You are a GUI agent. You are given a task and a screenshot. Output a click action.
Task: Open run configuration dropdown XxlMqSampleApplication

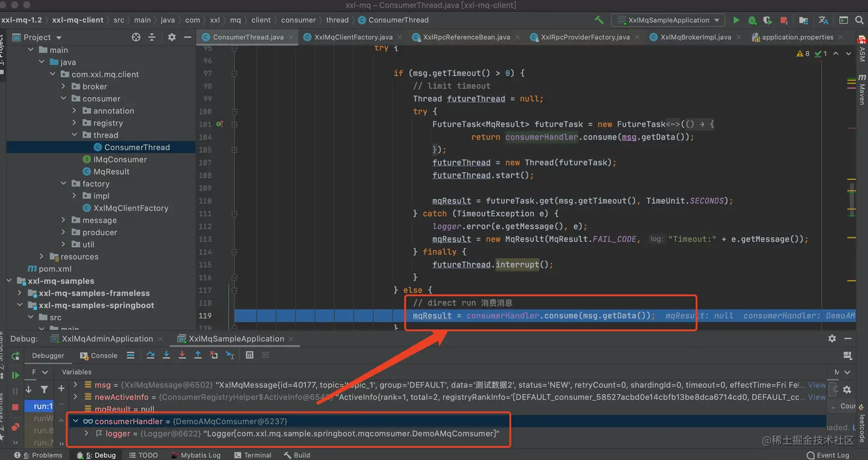pyautogui.click(x=668, y=20)
